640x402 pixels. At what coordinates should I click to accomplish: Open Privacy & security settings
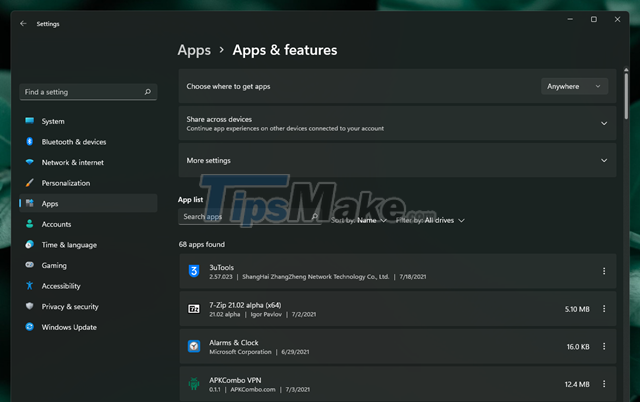point(88,306)
